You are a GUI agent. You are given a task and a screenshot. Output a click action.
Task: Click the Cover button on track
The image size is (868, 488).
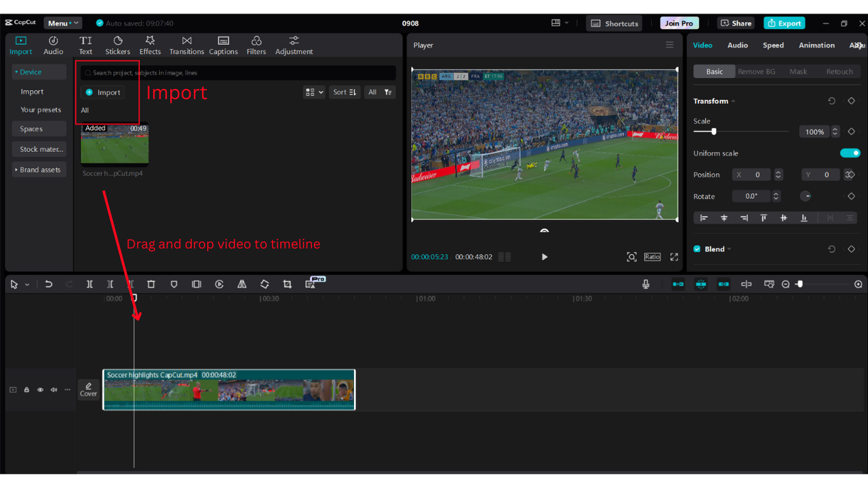click(x=88, y=390)
